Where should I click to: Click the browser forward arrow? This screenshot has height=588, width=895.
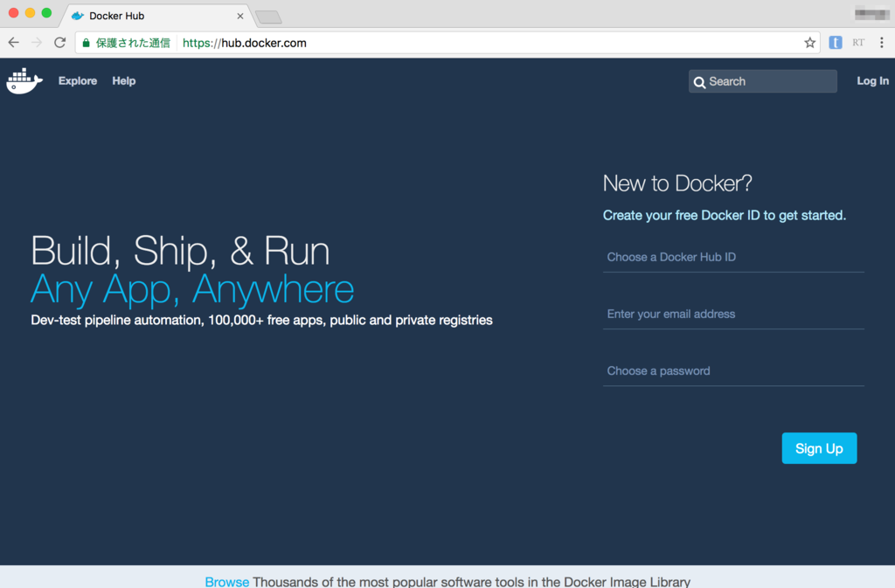[37, 43]
